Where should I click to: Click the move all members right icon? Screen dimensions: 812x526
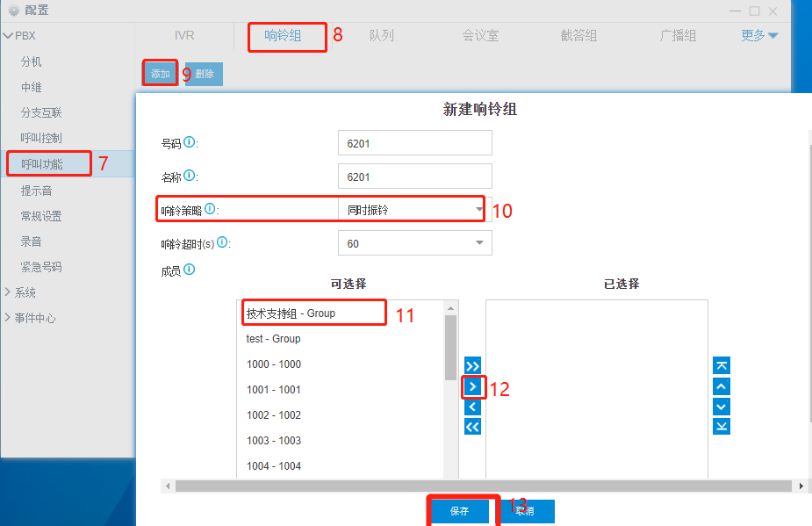click(x=472, y=365)
